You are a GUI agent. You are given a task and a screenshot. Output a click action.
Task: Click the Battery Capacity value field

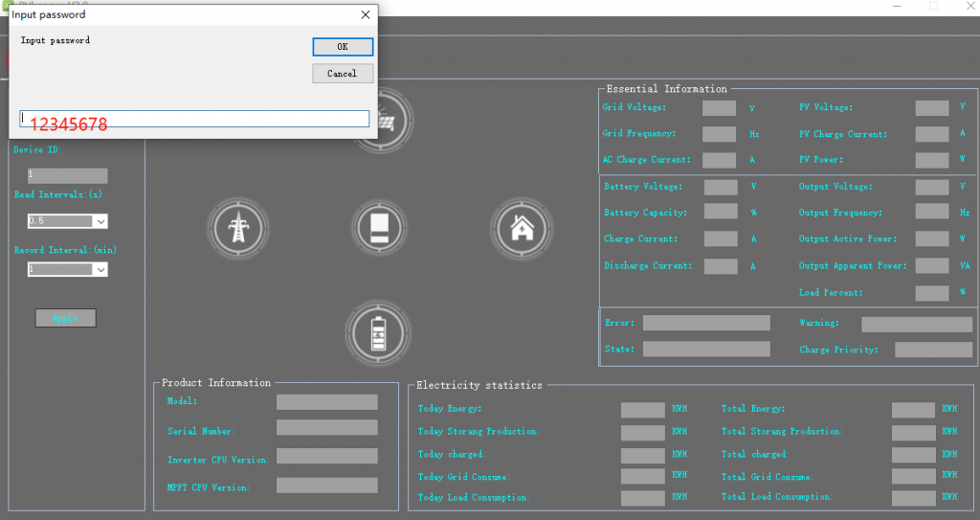pos(721,211)
